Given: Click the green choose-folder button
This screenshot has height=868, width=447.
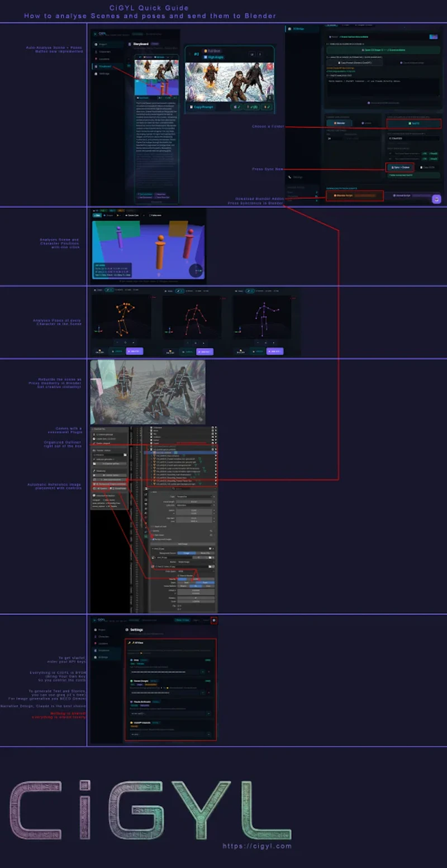Looking at the screenshot, I should pos(413,123).
